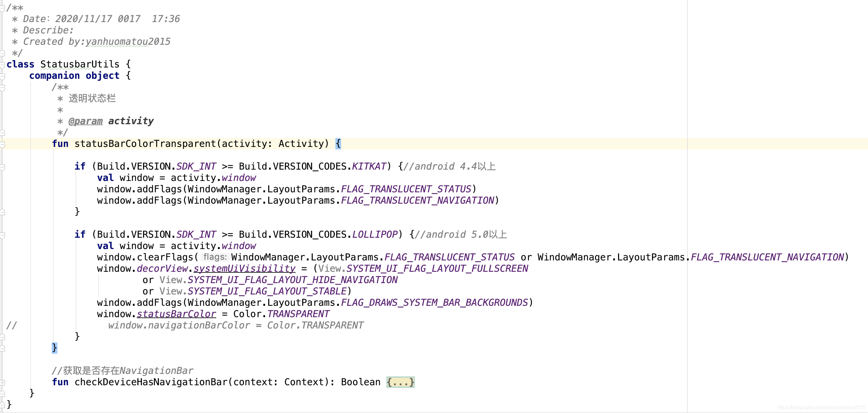Click FLAG_TRANSLUCENT_NAVIGATION in the addFlags call

coord(418,201)
